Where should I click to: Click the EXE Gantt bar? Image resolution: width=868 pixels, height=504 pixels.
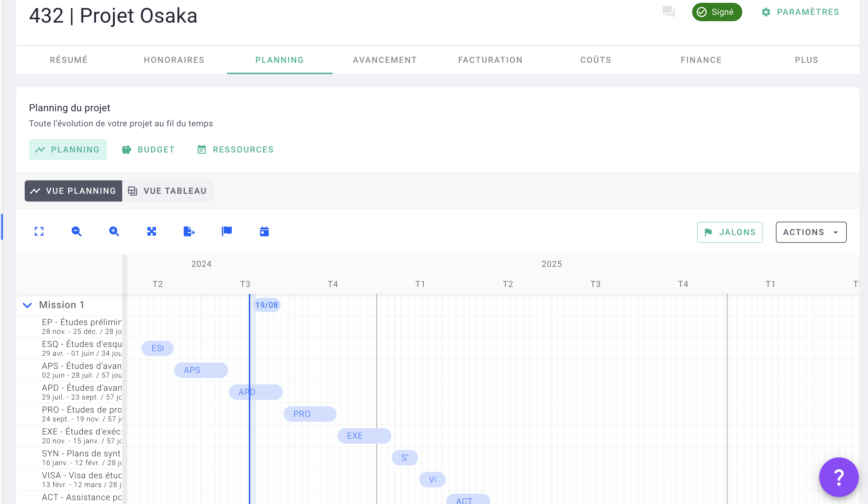pyautogui.click(x=364, y=436)
